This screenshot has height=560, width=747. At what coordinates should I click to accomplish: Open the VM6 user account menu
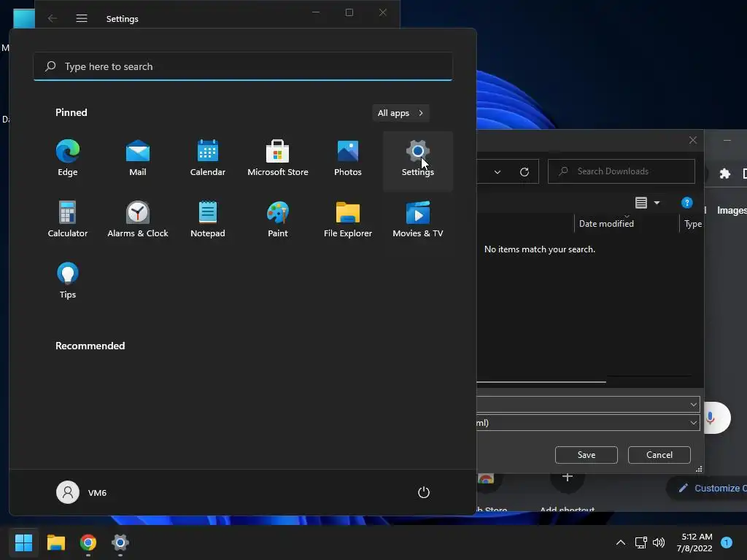(82, 492)
